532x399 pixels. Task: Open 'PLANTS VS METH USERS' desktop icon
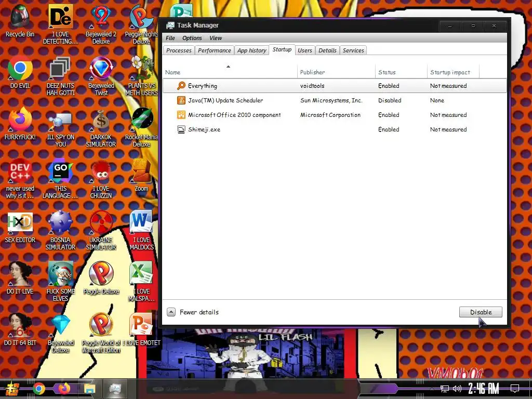pyautogui.click(x=141, y=76)
